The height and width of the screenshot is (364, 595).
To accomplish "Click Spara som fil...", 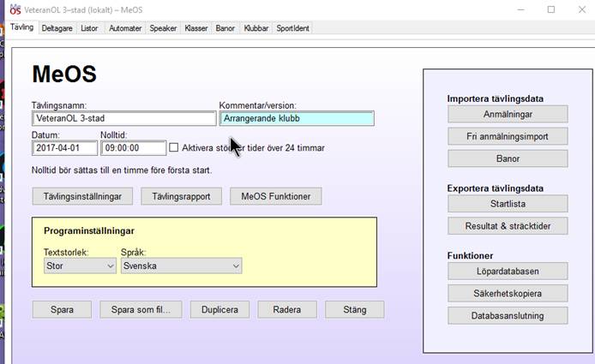I will [141, 310].
